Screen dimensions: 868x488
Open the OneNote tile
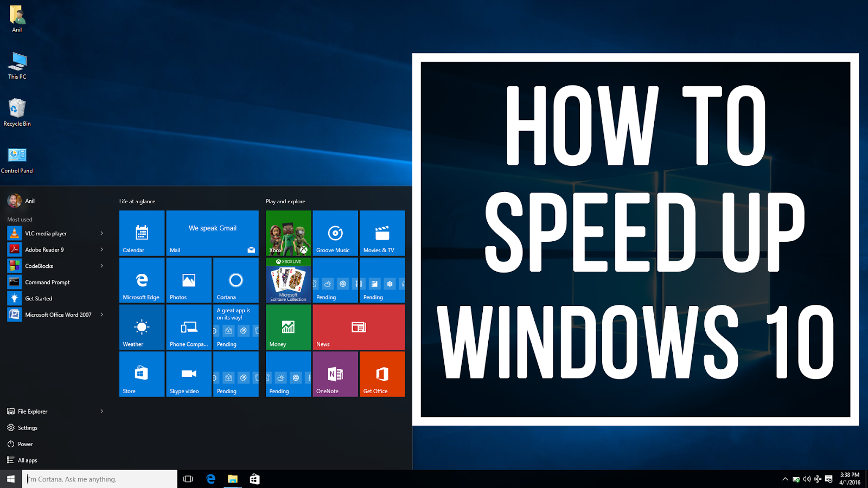335,374
